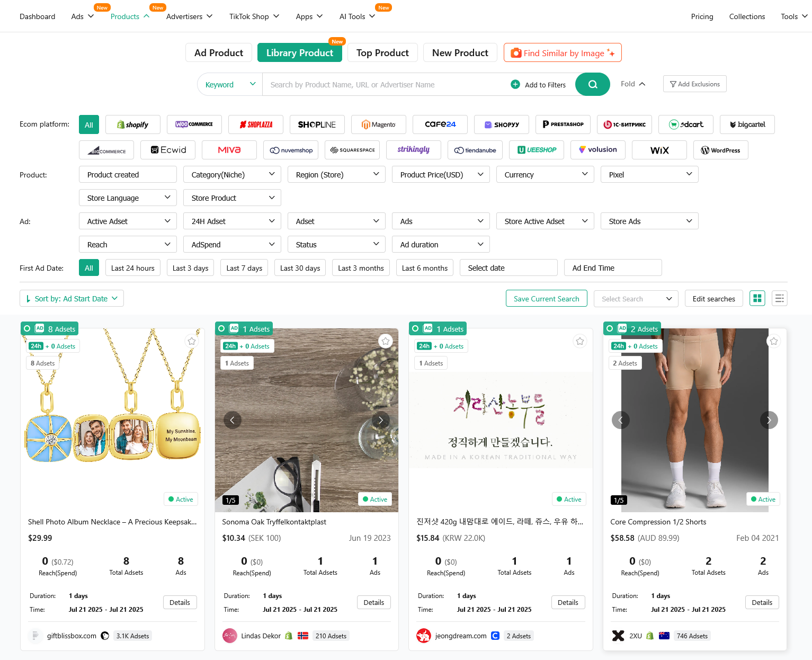Image resolution: width=812 pixels, height=660 pixels.
Task: Open Sort by Ad Start Date dropdown
Action: click(72, 298)
